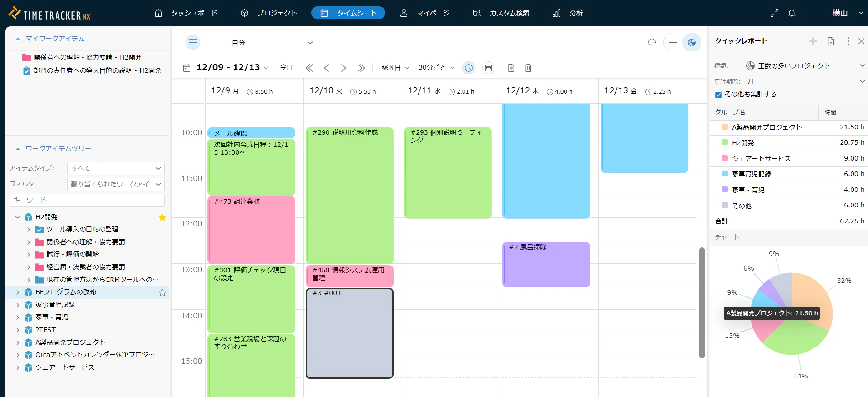Open the 稼動日 dropdown
The height and width of the screenshot is (397, 868).
395,68
